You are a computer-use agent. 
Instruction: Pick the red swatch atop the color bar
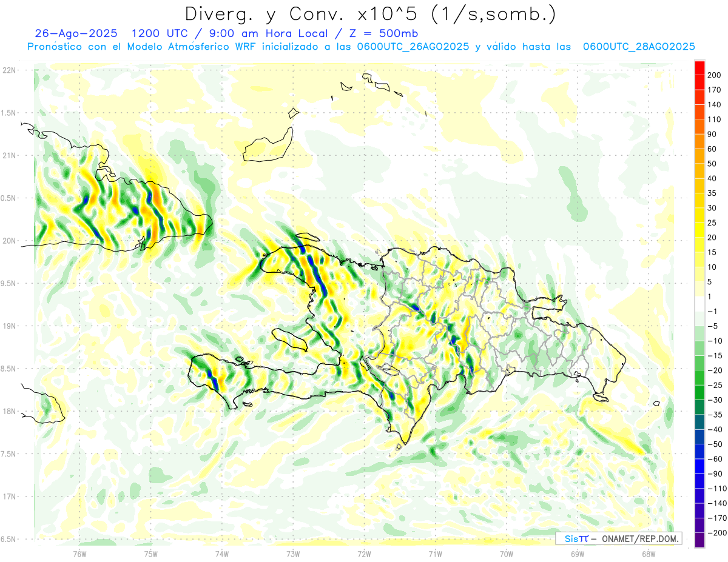pyautogui.click(x=700, y=68)
